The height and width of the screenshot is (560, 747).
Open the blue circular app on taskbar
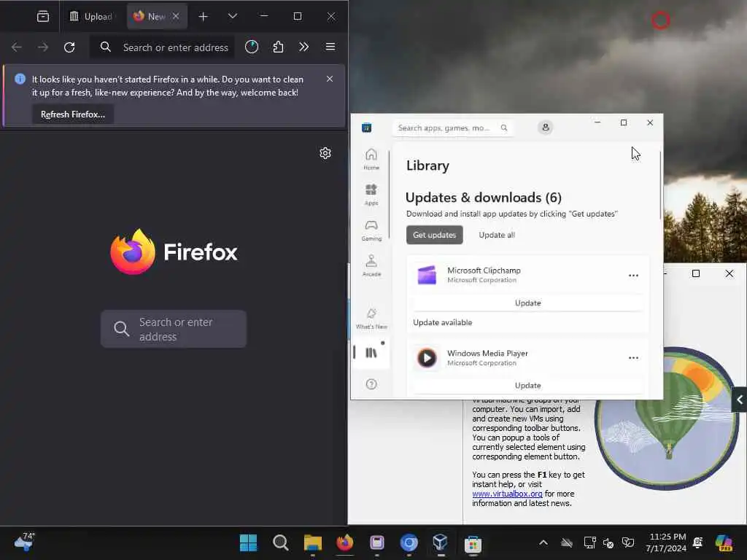point(409,542)
